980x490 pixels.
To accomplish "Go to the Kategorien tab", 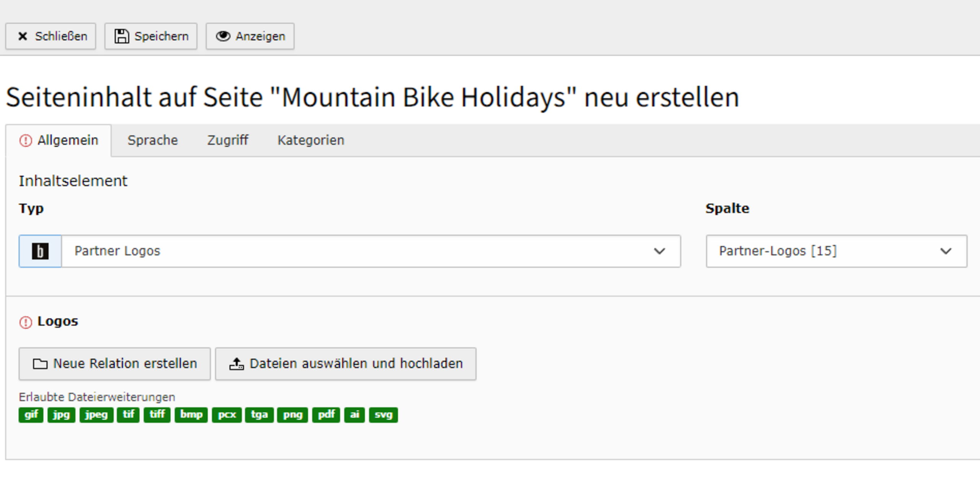I will (x=310, y=140).
